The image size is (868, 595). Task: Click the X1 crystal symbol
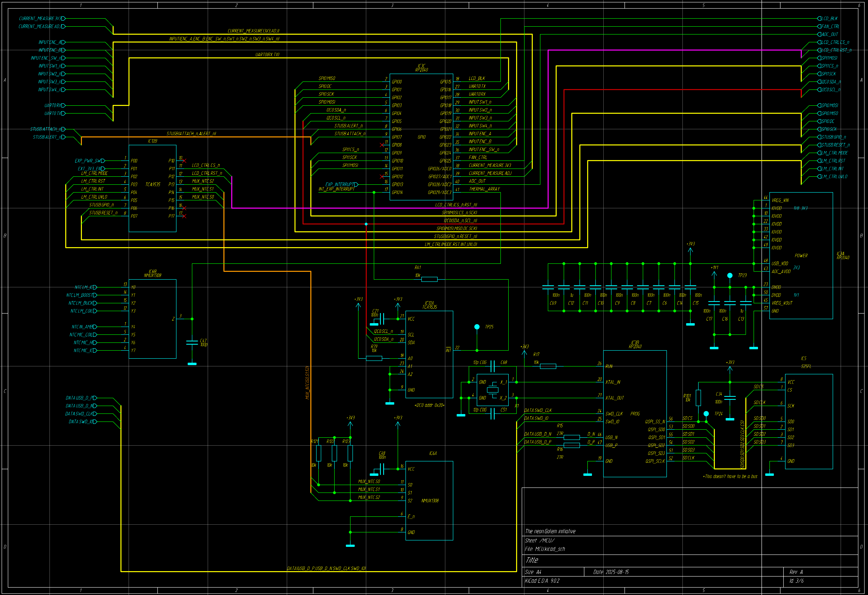click(493, 390)
